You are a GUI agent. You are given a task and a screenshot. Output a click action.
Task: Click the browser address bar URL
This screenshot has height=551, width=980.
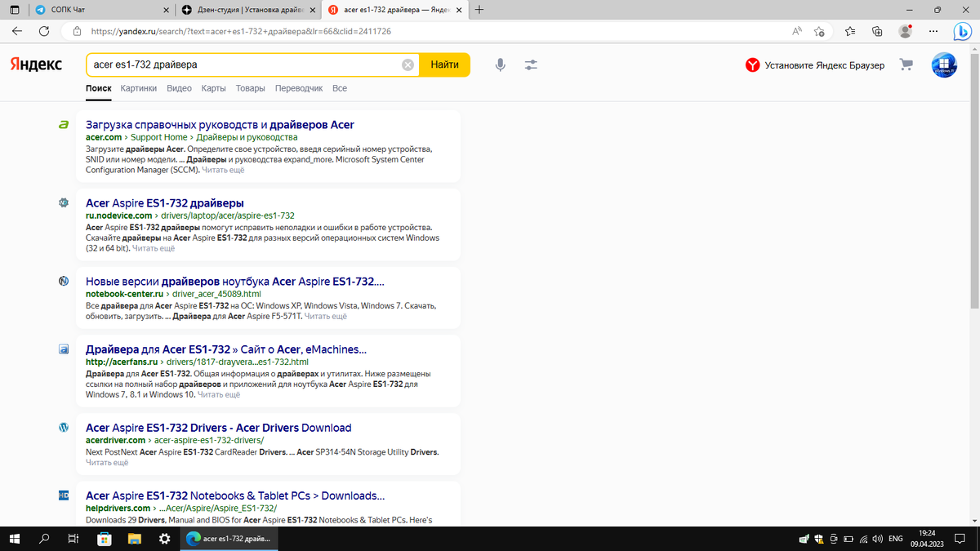tap(241, 31)
